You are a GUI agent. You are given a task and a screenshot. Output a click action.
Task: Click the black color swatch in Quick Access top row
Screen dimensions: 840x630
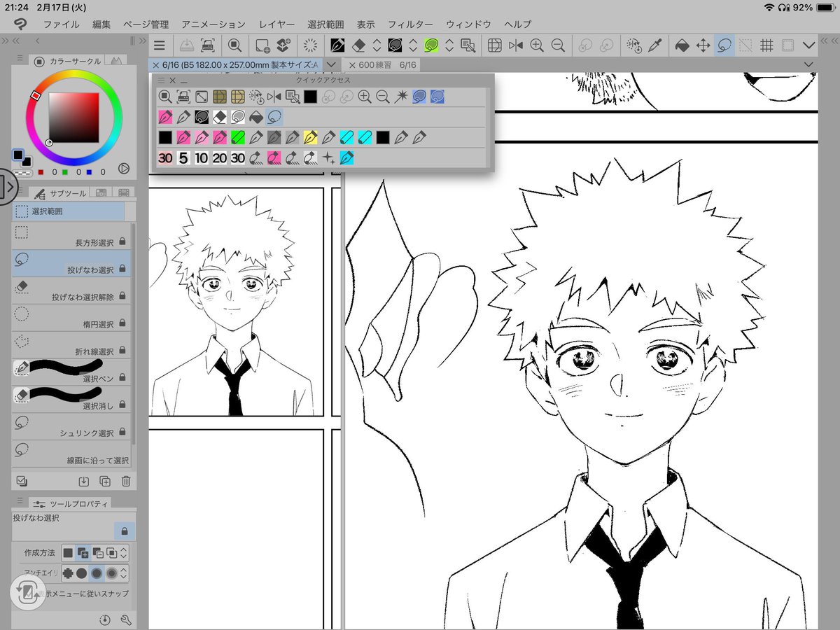pyautogui.click(x=310, y=97)
